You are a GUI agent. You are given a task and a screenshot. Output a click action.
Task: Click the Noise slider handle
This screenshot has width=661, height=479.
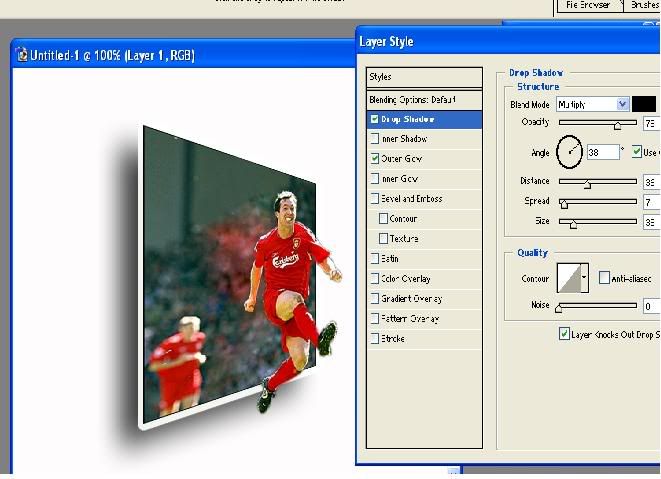[559, 308]
